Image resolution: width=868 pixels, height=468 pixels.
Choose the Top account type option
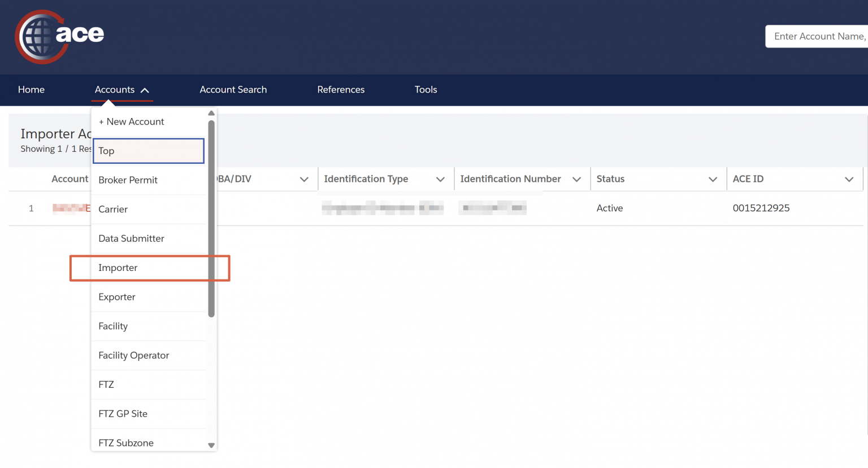coord(149,151)
